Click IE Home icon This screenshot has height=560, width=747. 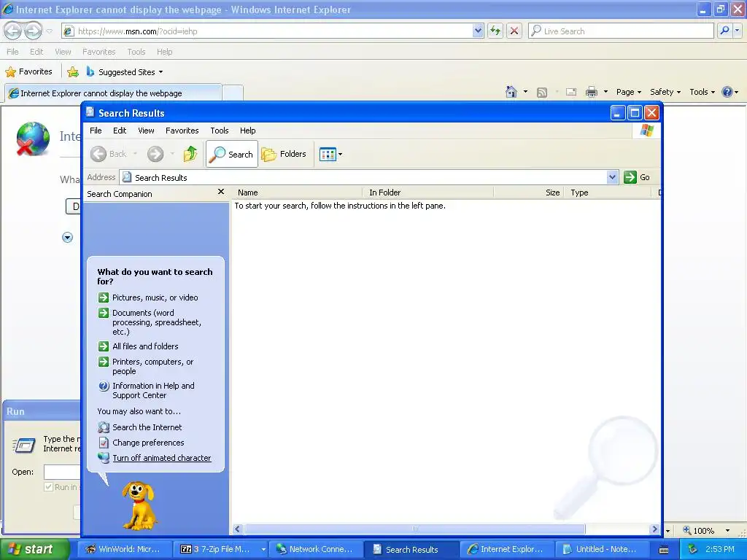pos(511,92)
